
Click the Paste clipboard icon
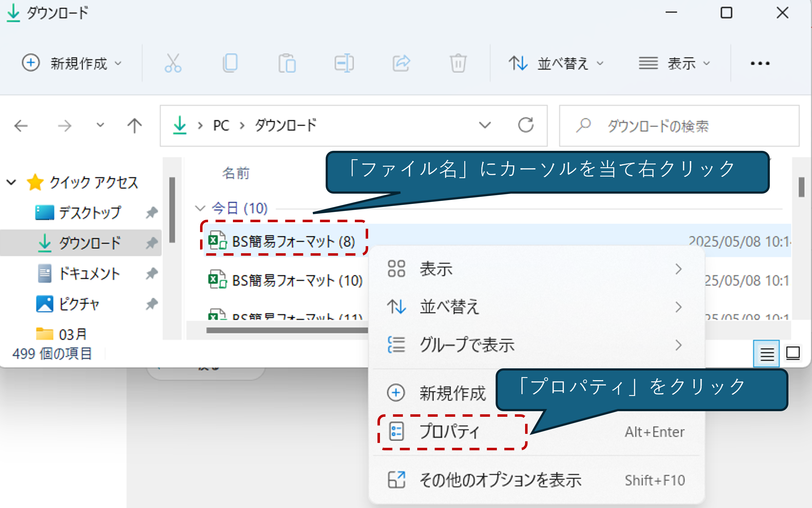tap(287, 63)
